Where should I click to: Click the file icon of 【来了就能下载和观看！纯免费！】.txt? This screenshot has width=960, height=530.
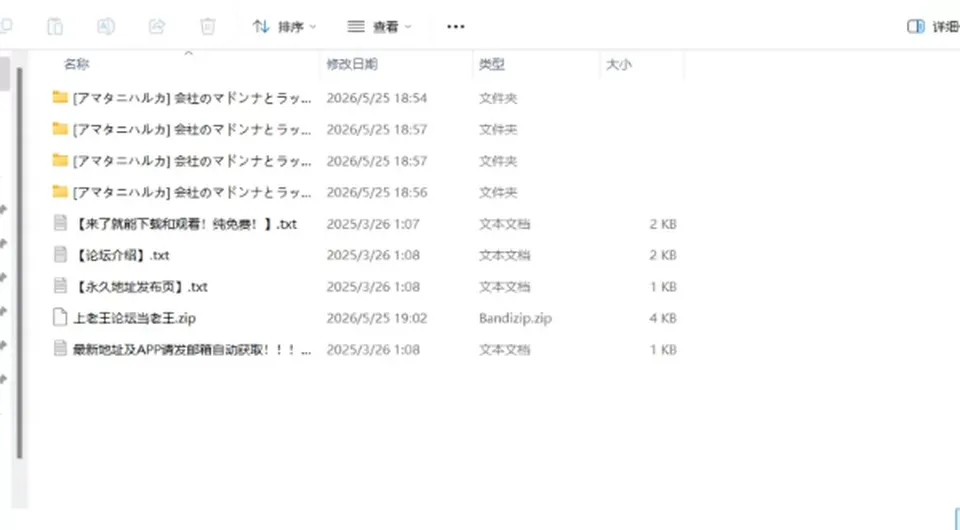pos(60,223)
